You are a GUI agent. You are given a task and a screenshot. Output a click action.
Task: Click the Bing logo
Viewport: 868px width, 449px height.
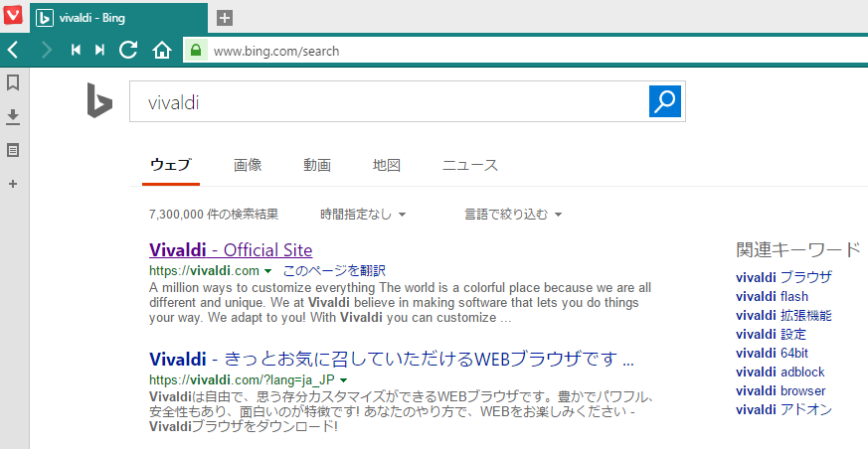(99, 100)
